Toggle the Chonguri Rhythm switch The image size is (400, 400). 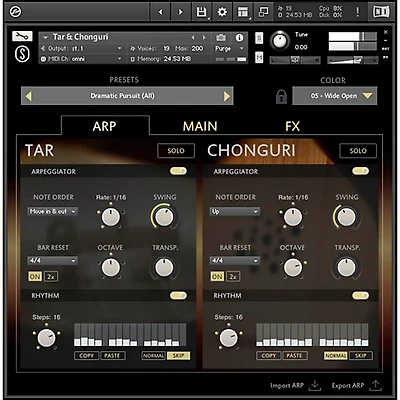pos(360,295)
